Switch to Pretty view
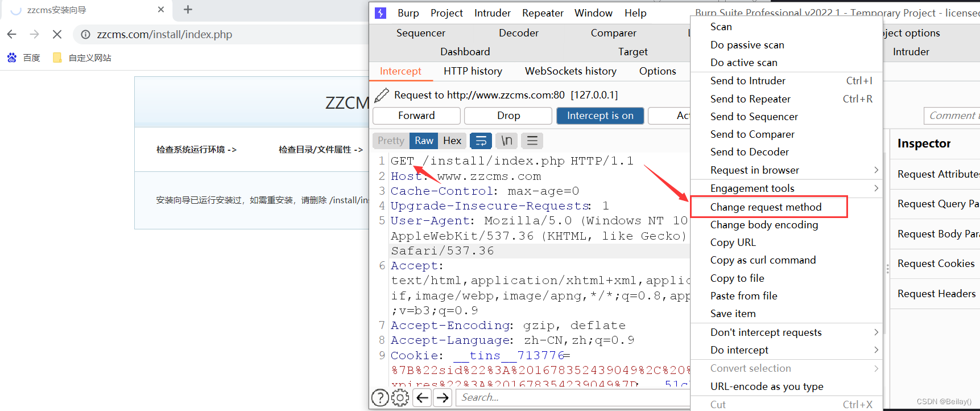Image resolution: width=980 pixels, height=411 pixels. tap(391, 141)
